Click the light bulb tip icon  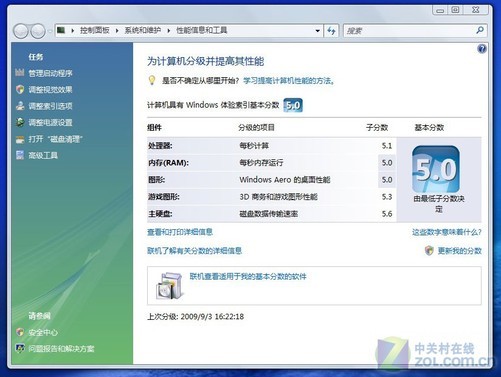click(152, 80)
